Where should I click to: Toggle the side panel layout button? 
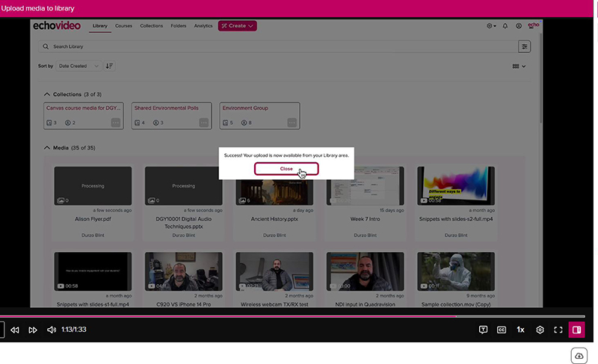(576, 330)
